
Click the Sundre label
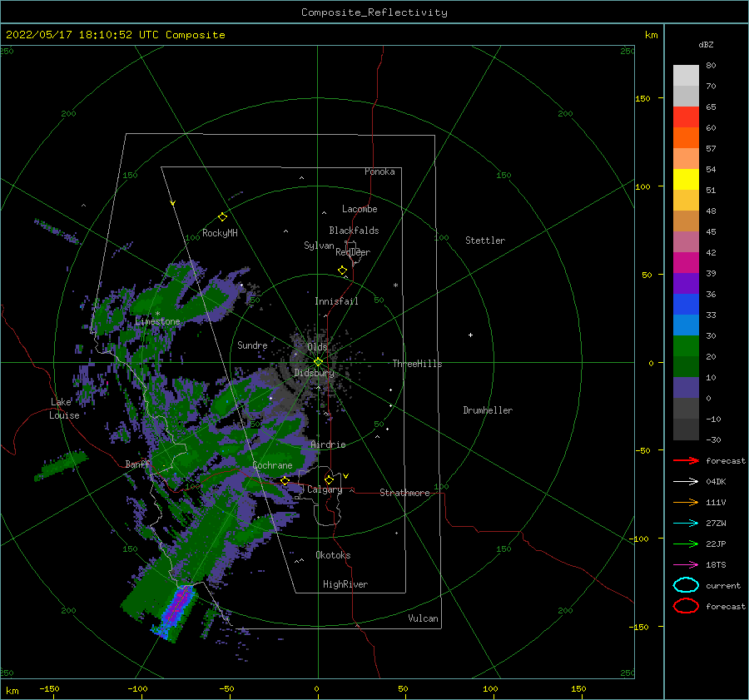coord(252,345)
